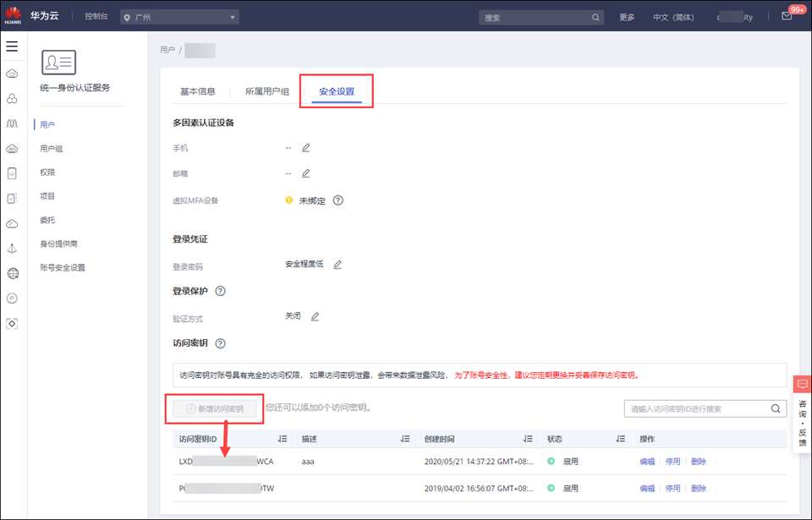Click the edit pencil next to 邮箱

(306, 174)
